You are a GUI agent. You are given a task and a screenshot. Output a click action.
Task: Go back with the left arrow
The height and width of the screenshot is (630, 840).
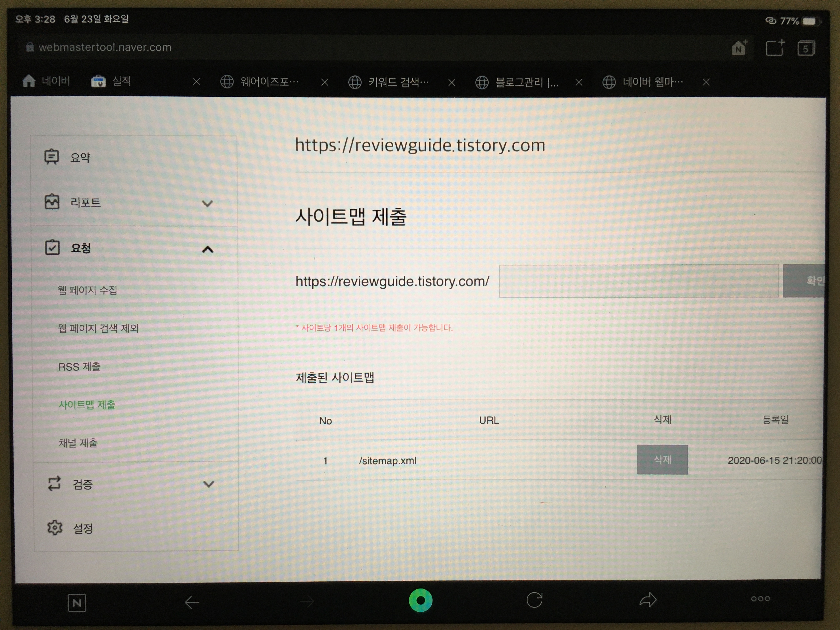(192, 602)
